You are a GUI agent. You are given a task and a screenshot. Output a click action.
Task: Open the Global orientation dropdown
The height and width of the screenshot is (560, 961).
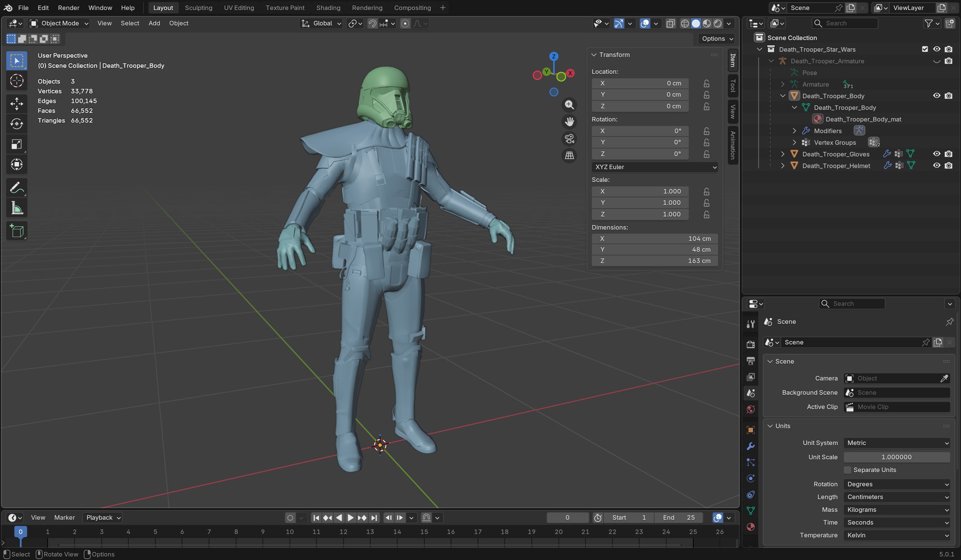click(x=321, y=23)
